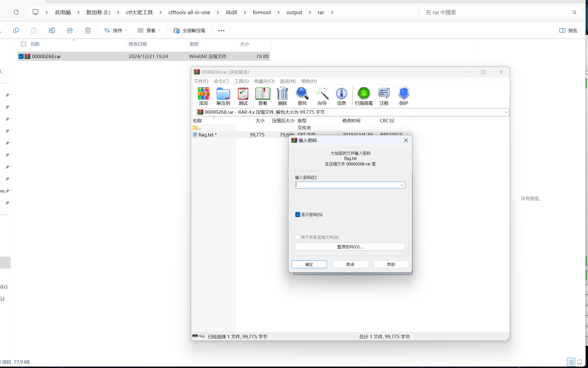Uncheck the 00000268.rar file checkbox
Screen dimensions: 588x368
point(21,56)
